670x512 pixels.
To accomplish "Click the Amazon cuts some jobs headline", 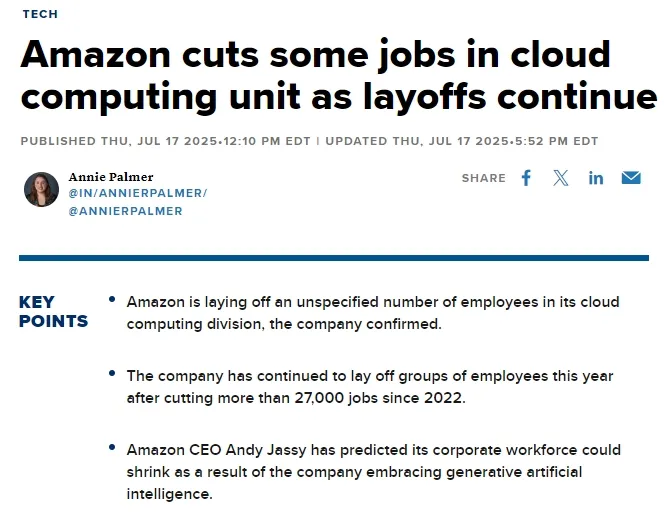I will pyautogui.click(x=338, y=76).
